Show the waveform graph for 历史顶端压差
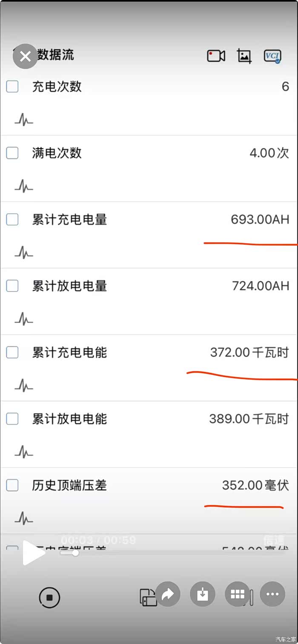The width and height of the screenshot is (298, 644). coord(23,519)
